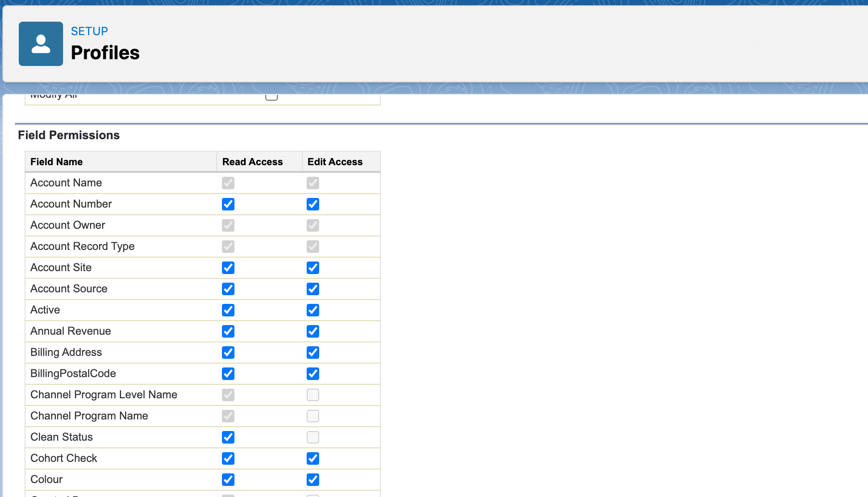
Task: Enable Edit Access for Clean Status
Action: (x=312, y=437)
